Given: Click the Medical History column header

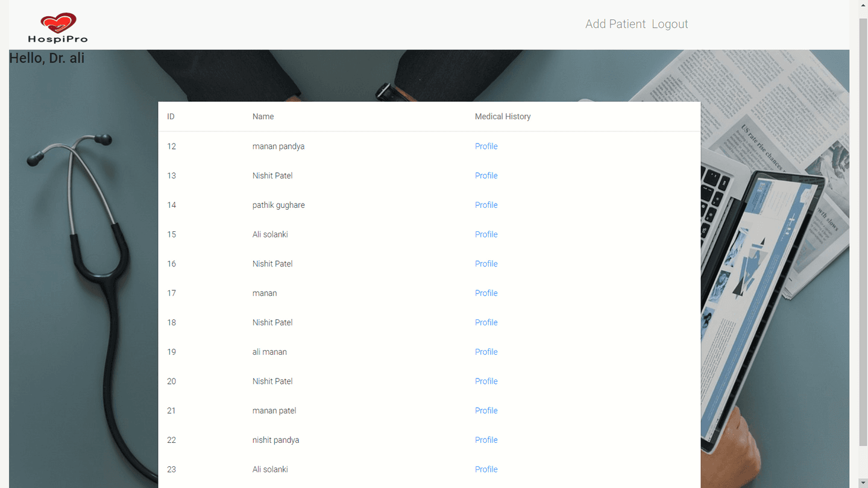Looking at the screenshot, I should coord(503,116).
